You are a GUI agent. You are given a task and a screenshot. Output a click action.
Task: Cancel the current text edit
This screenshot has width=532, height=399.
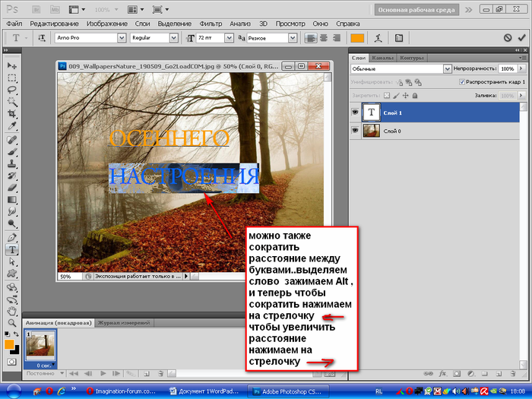[508, 37]
